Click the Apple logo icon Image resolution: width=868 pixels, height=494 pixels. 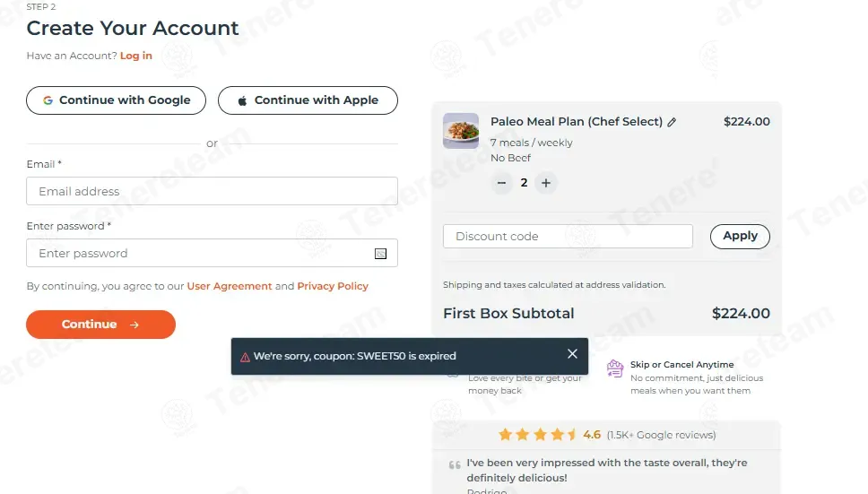pyautogui.click(x=242, y=100)
